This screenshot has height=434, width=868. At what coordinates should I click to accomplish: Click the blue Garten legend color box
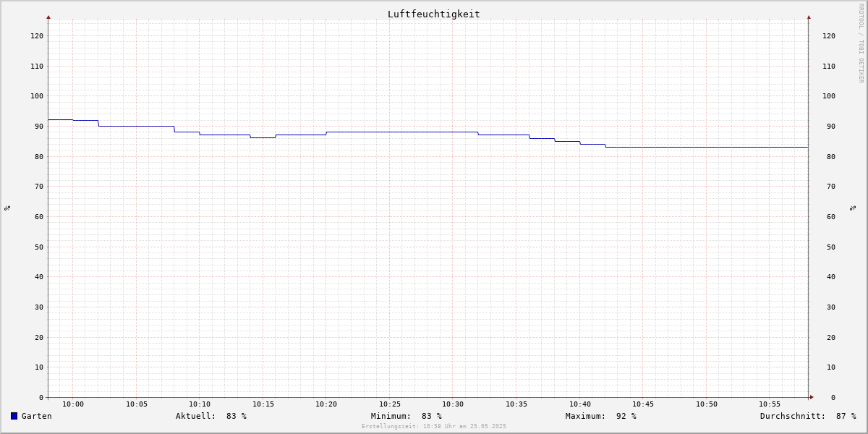coord(14,416)
